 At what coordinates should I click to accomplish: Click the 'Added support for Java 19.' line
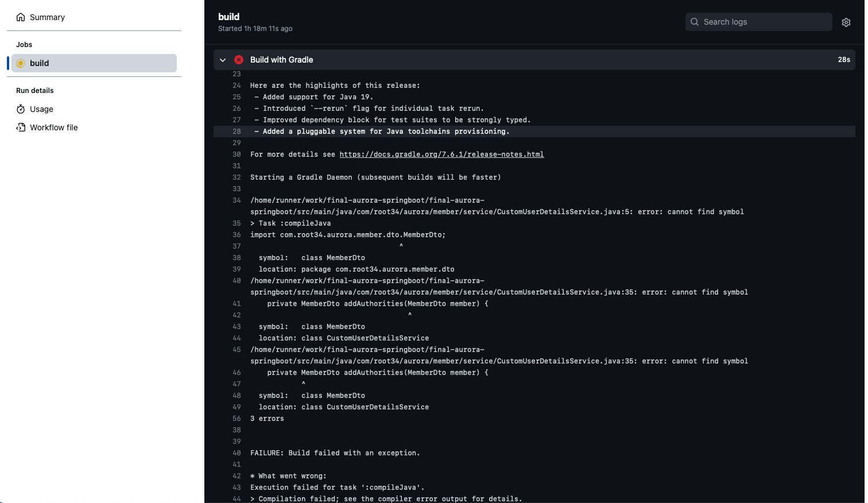[x=314, y=97]
